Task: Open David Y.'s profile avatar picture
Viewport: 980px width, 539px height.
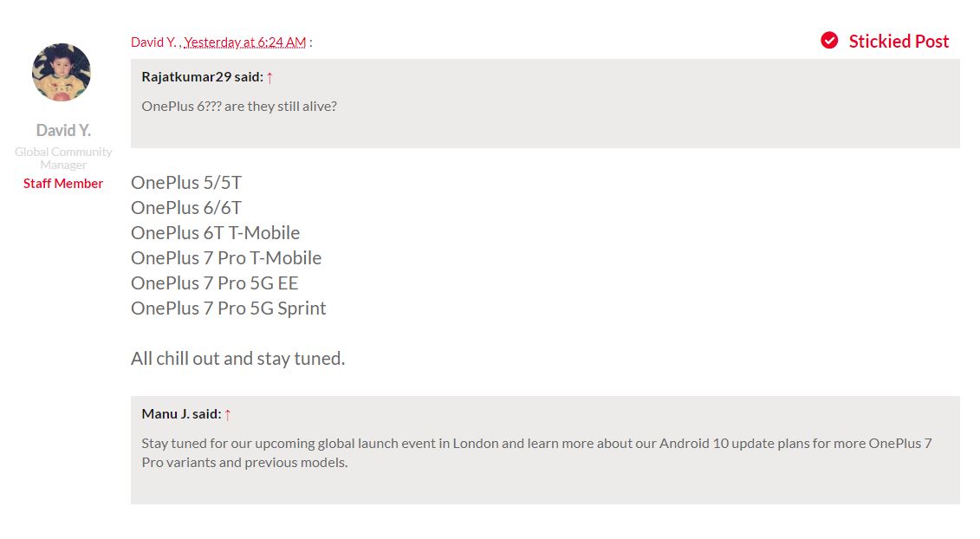Action: pos(62,72)
